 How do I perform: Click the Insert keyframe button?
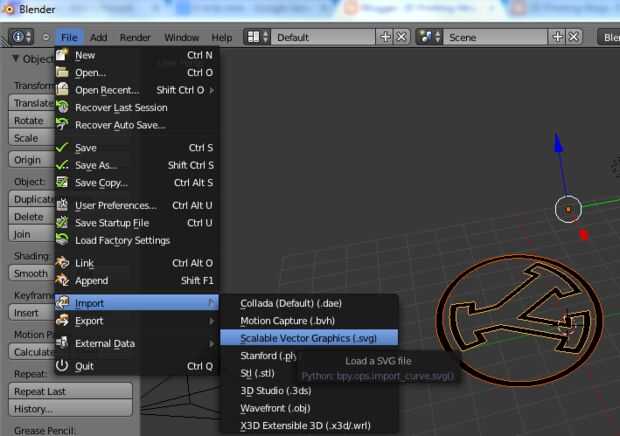click(32, 313)
